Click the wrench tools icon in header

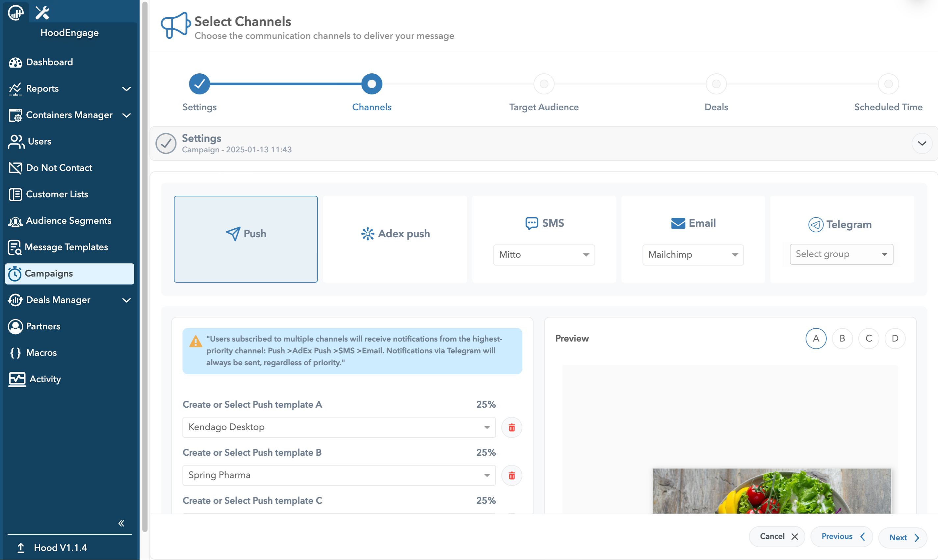[42, 13]
